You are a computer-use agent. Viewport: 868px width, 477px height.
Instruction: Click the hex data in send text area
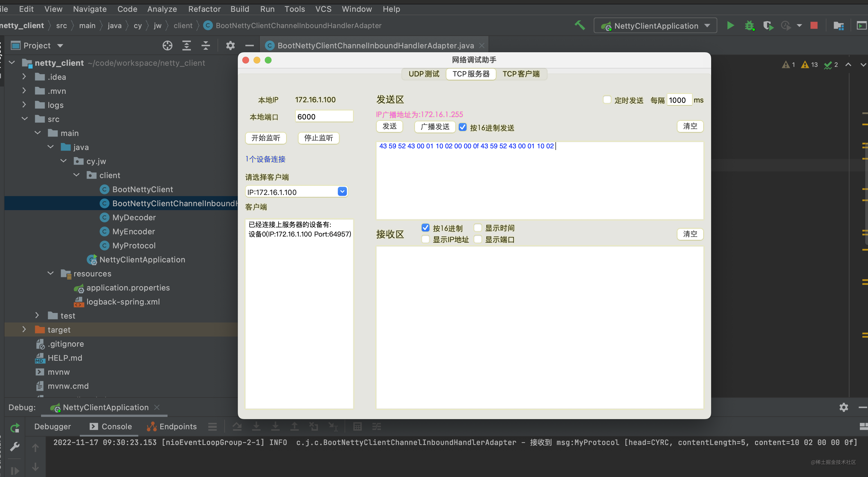466,146
